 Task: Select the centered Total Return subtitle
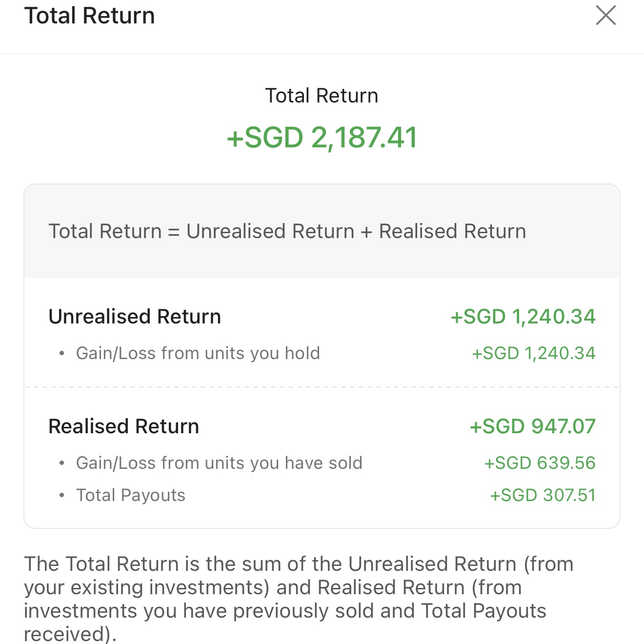322,96
